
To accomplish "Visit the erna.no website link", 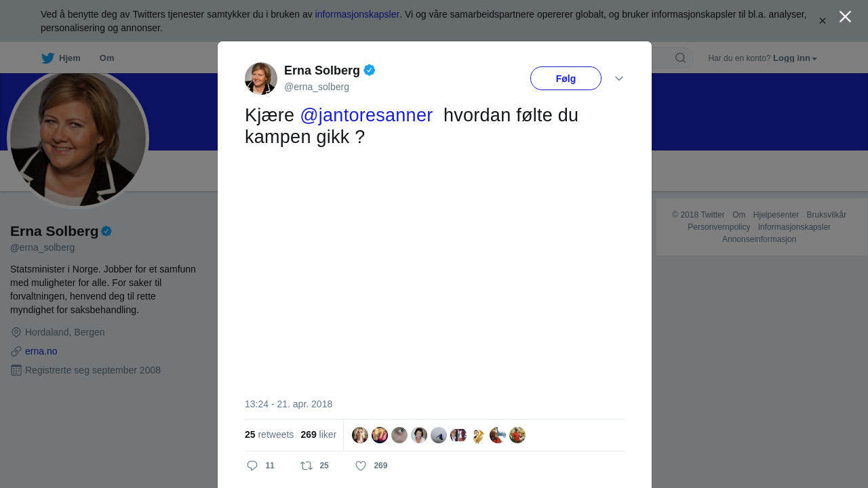I will (41, 351).
